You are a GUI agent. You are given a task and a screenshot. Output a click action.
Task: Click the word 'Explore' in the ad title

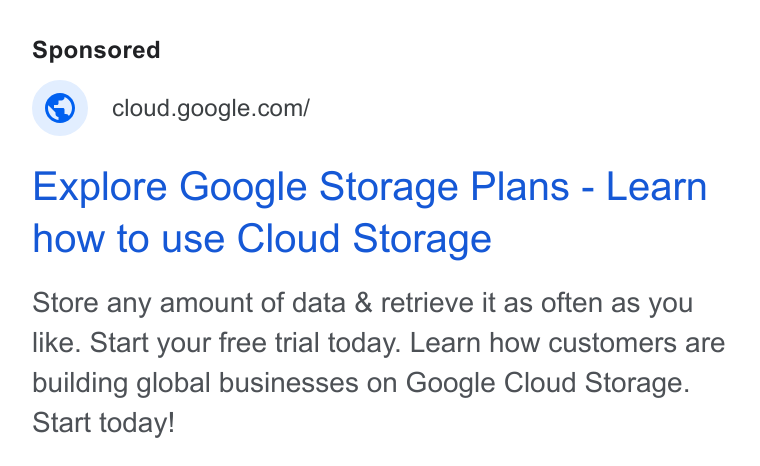click(x=100, y=188)
